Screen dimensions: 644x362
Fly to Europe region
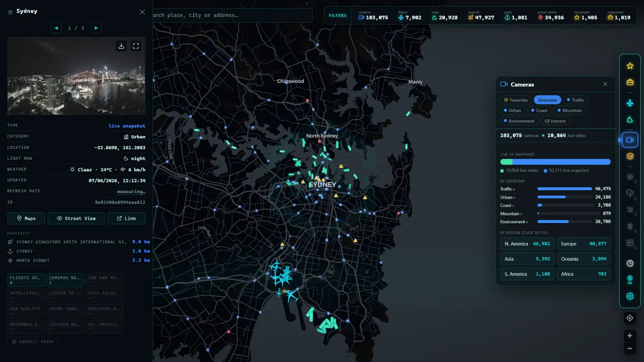tap(584, 244)
